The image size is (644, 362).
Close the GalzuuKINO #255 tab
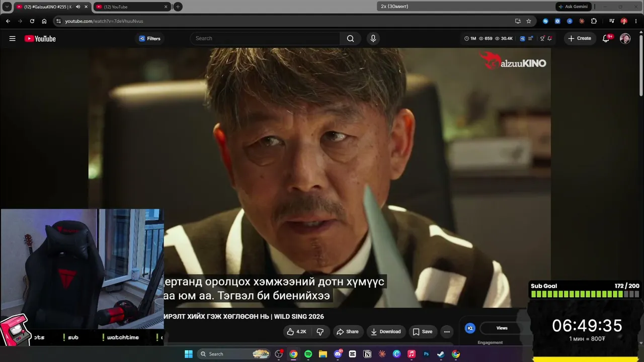click(x=86, y=7)
